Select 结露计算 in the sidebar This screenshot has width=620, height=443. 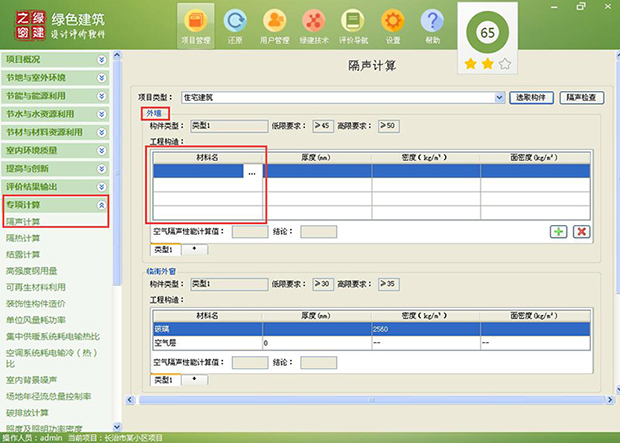click(23, 254)
